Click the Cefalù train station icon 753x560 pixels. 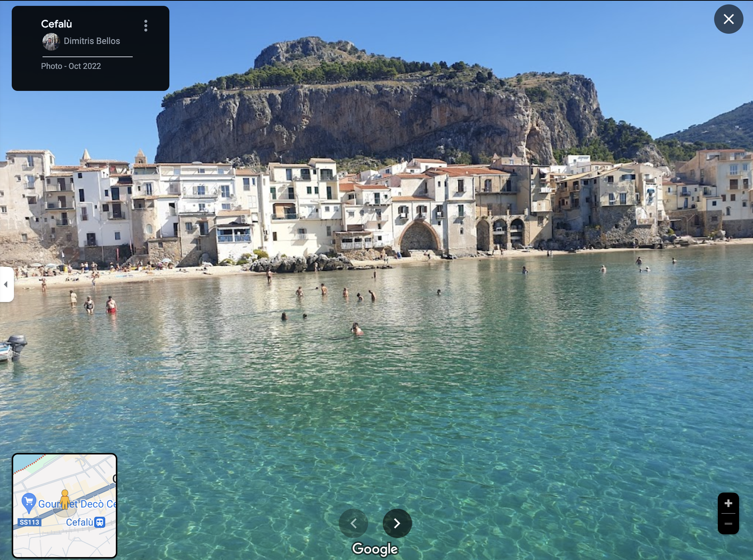tap(100, 522)
